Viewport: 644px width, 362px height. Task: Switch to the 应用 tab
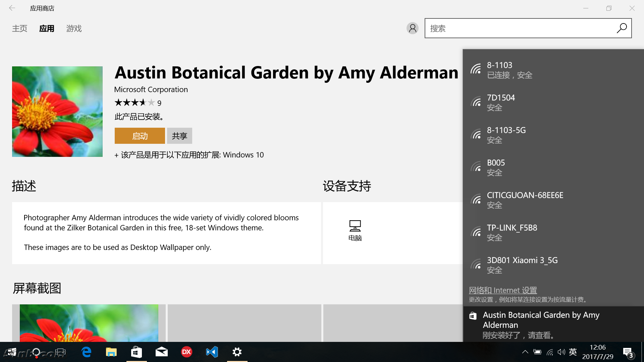(x=47, y=28)
